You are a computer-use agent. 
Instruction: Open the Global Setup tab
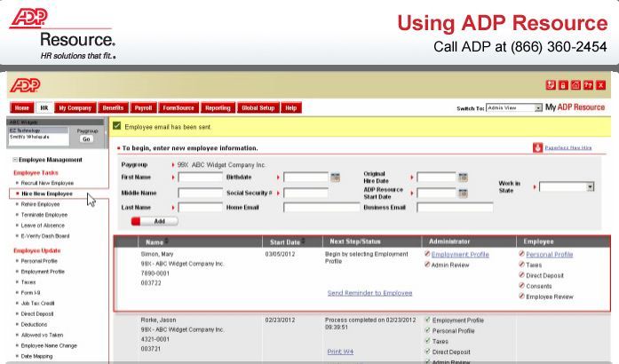tap(258, 107)
